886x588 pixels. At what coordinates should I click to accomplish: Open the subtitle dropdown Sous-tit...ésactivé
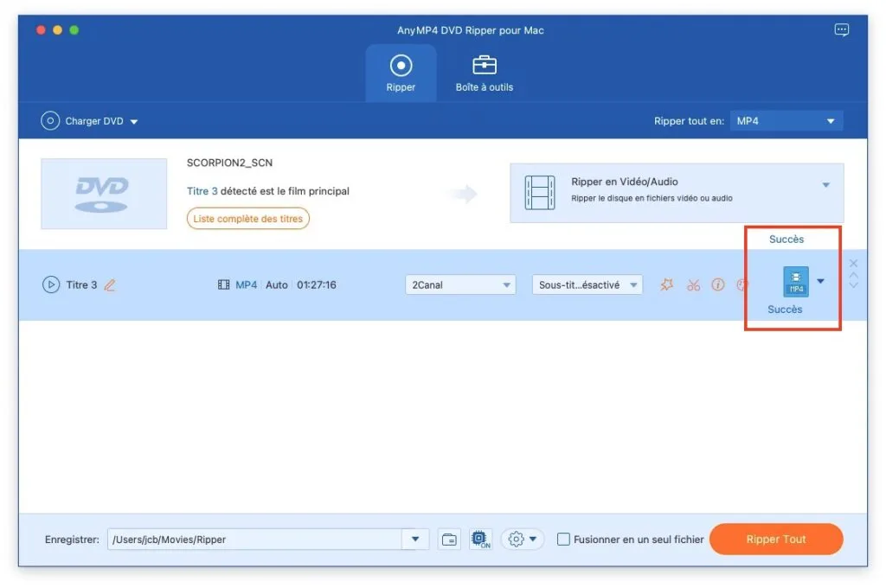[x=587, y=284]
